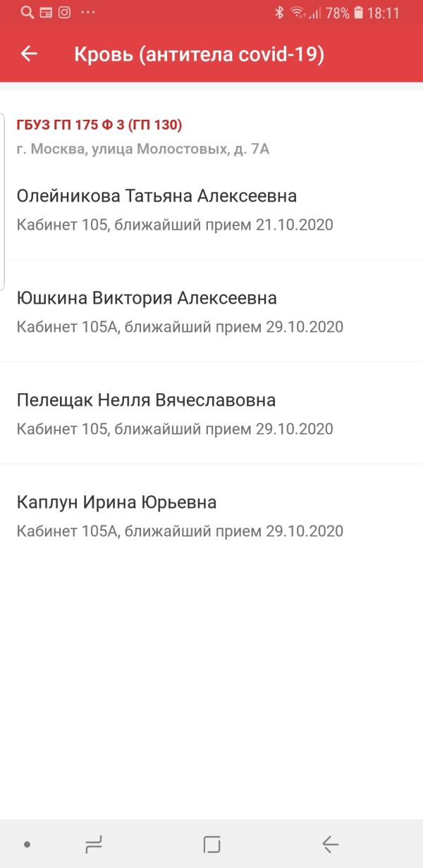Screen dimensions: 423x868
Task: Tap the three-dots overflow in the status bar
Action: pyautogui.click(x=87, y=13)
